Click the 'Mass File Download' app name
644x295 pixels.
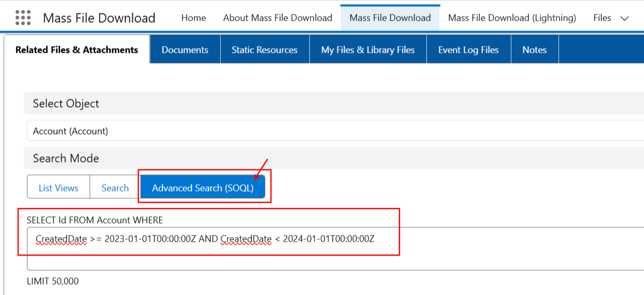pyautogui.click(x=99, y=18)
